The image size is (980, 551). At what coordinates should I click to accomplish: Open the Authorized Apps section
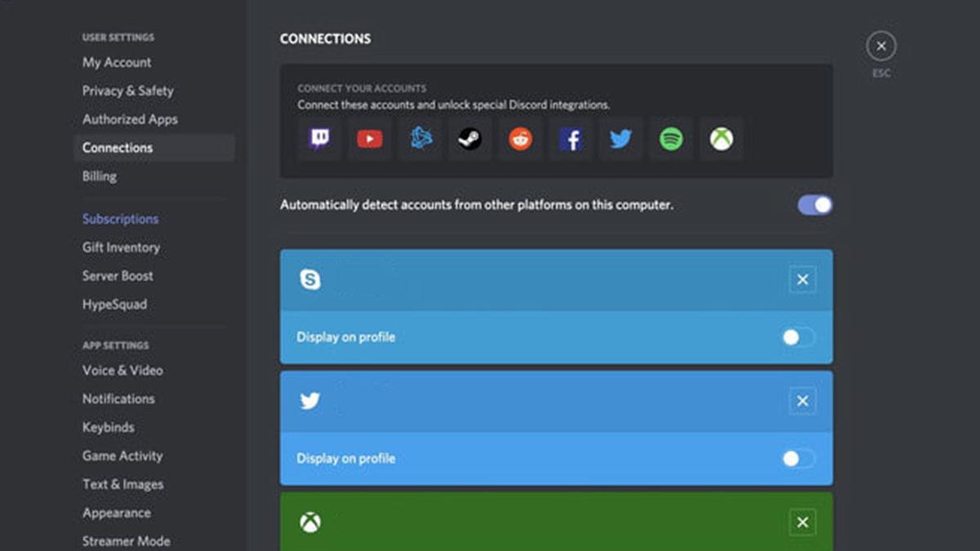click(130, 119)
